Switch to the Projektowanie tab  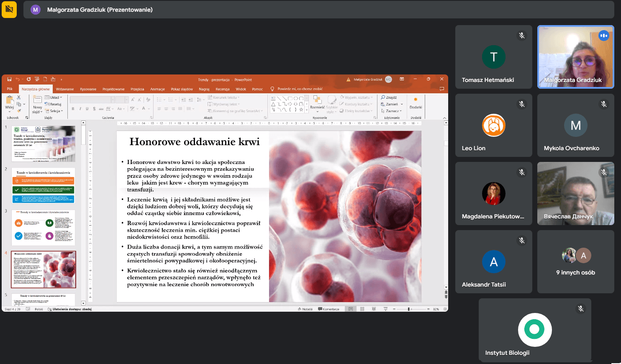tap(113, 89)
